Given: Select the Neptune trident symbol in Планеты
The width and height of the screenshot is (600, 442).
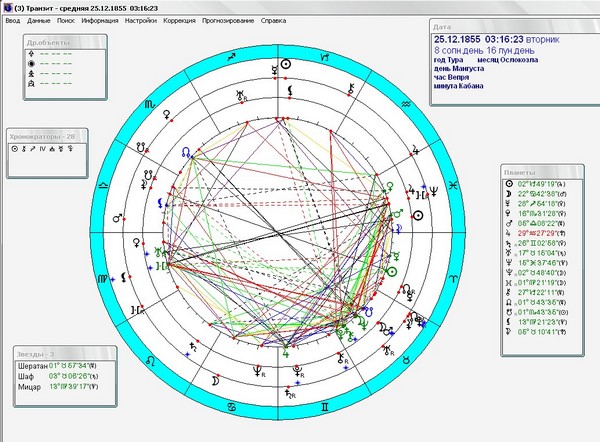Looking at the screenshot, I should click(x=509, y=263).
